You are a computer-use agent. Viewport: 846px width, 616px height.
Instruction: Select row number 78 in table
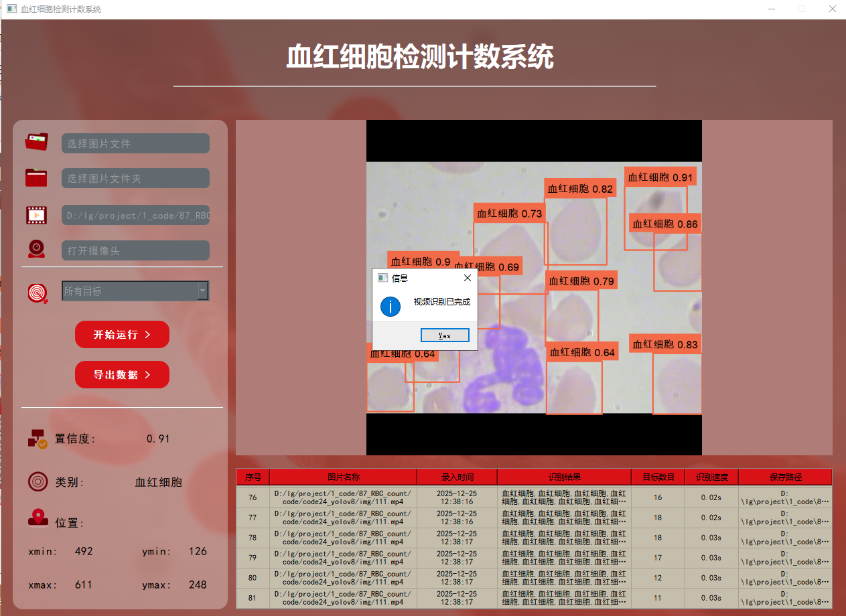pyautogui.click(x=253, y=538)
